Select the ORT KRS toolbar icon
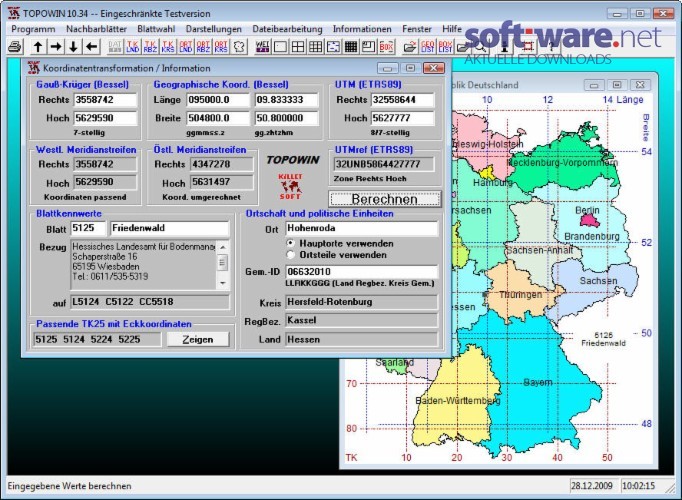Image resolution: width=682 pixels, height=500 pixels. (x=221, y=47)
